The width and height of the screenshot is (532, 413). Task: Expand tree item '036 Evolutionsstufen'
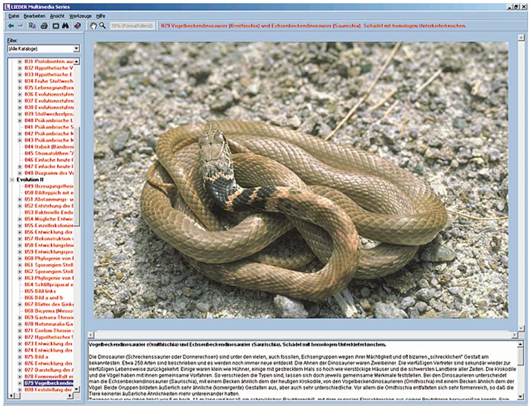pyautogui.click(x=20, y=94)
